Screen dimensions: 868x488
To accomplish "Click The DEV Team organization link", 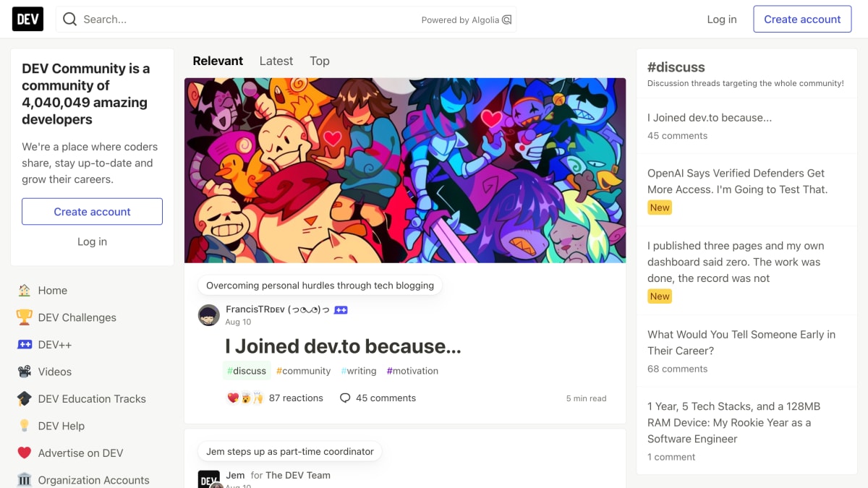I will pyautogui.click(x=298, y=475).
